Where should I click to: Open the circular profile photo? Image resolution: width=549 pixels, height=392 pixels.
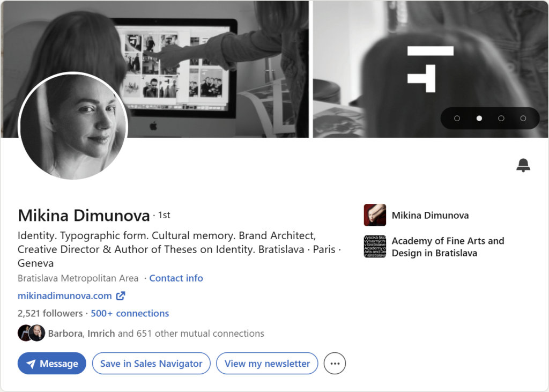[x=73, y=126]
